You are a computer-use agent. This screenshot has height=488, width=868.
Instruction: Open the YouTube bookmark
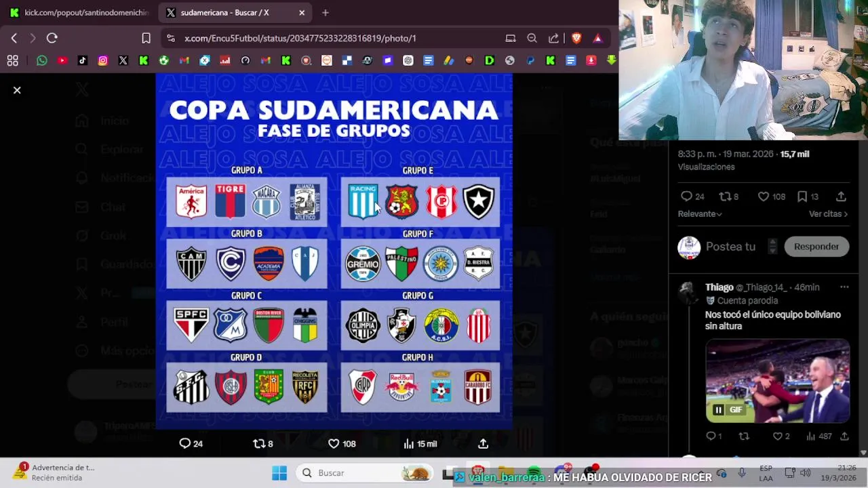coord(62,61)
